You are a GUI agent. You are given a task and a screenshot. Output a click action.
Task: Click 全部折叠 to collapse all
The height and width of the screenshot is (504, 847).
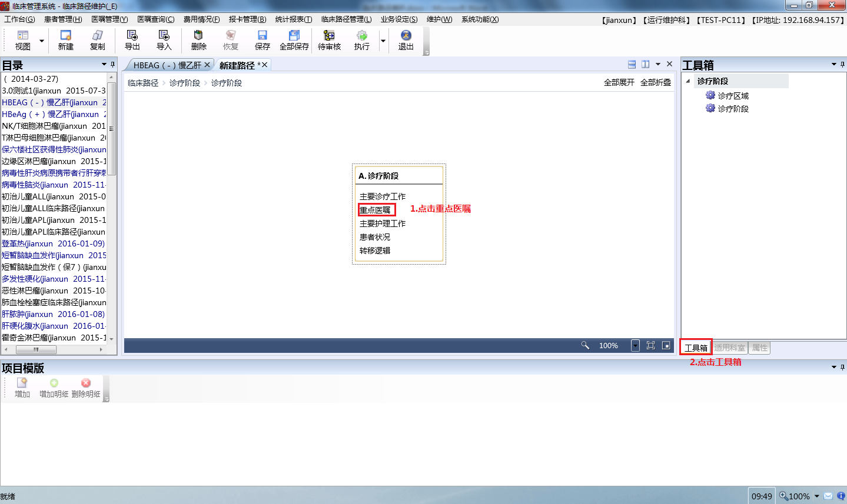point(656,82)
